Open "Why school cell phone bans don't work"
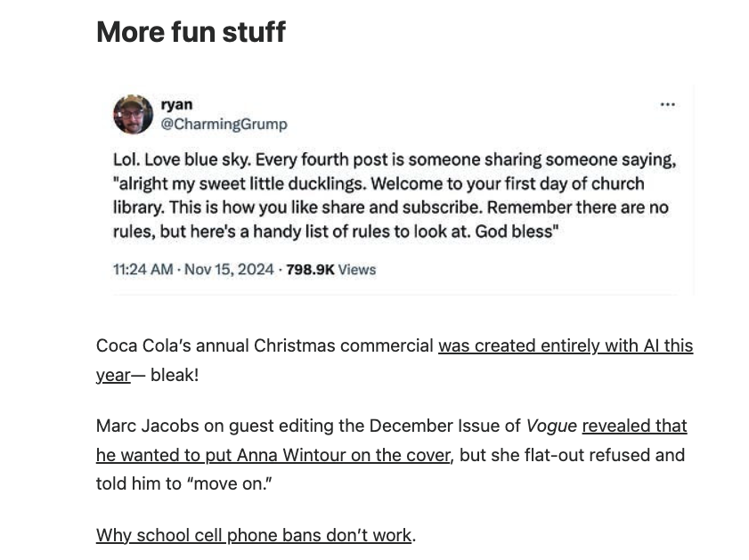Screen dimensions: 749x560 click(x=254, y=535)
